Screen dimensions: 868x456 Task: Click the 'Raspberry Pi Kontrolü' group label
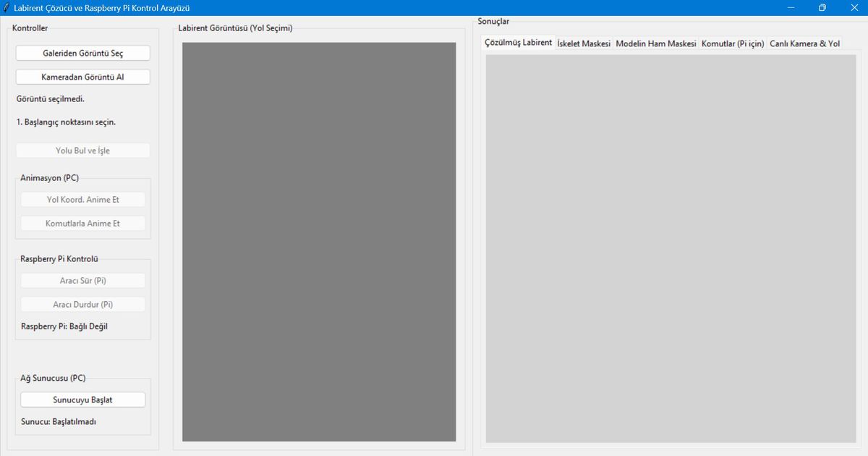pos(59,259)
